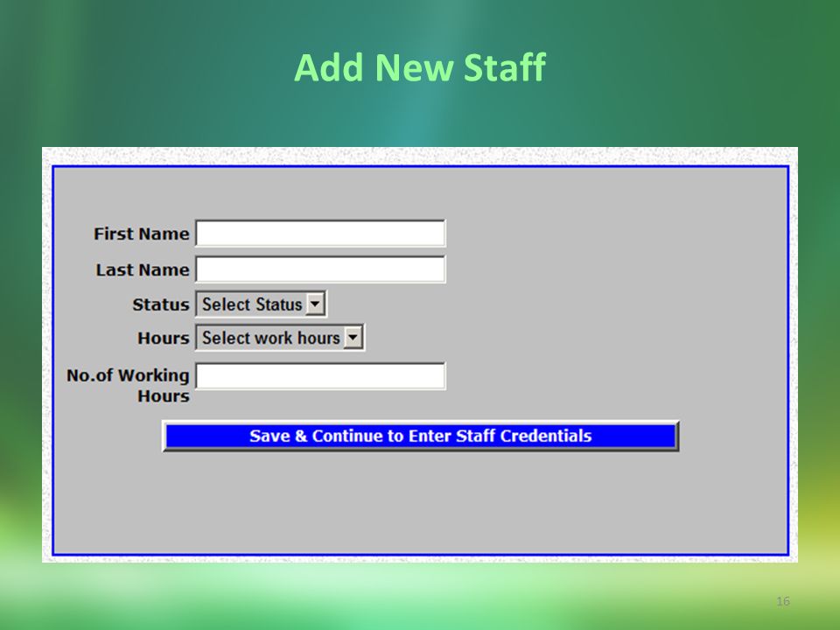This screenshot has width=840, height=630.
Task: Click the 'Last Name' label text
Action: pos(143,269)
